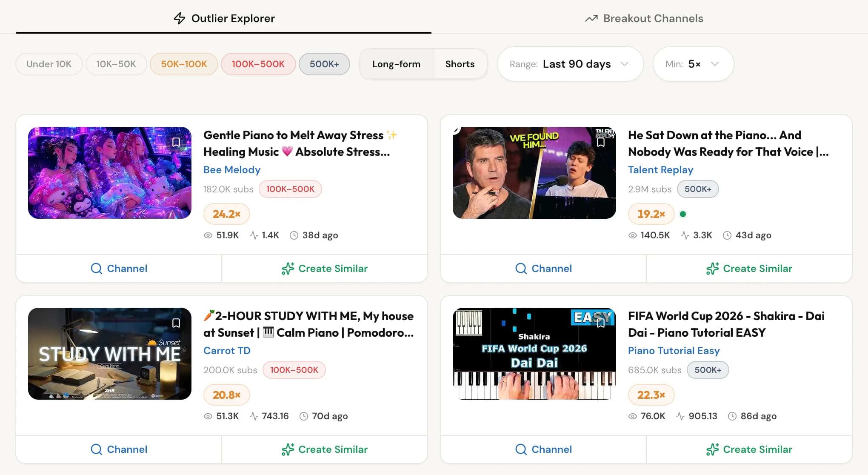Image resolution: width=868 pixels, height=475 pixels.
Task: Click the magnifier icon in Talent Replay's Channel button
Action: 521,269
